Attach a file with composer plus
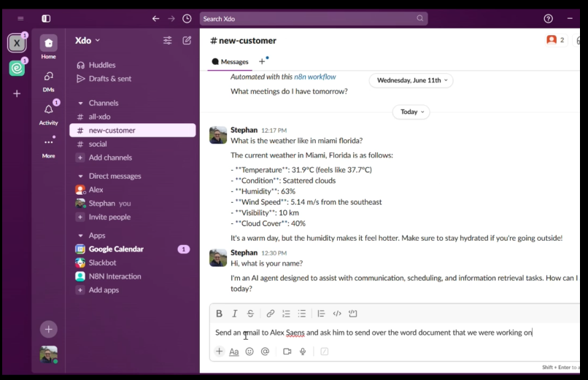The width and height of the screenshot is (588, 380). click(x=220, y=352)
